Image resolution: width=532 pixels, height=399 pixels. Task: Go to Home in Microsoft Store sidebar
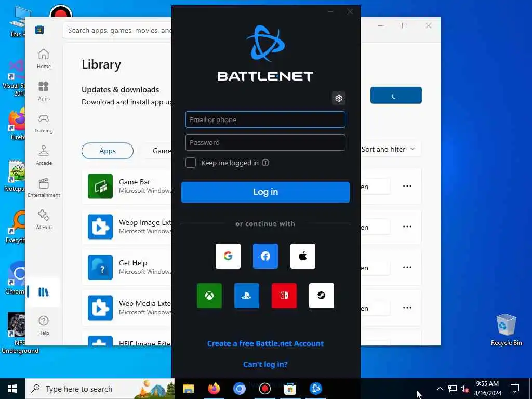pyautogui.click(x=44, y=59)
